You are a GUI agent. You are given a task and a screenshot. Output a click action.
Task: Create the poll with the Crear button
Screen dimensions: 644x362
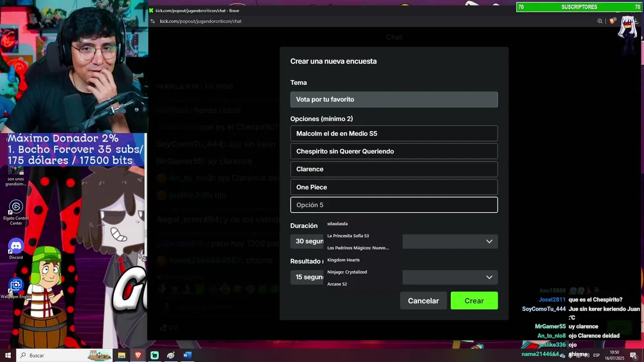point(474,301)
